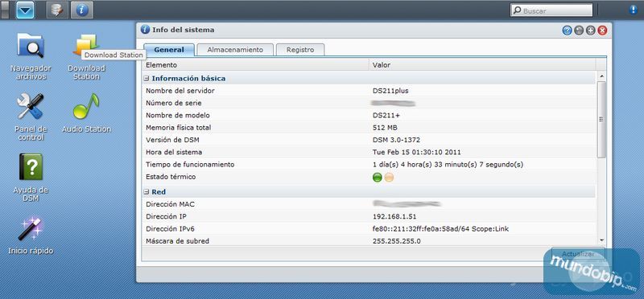
Task: Click the green thermal status indicator
Action: pyautogui.click(x=377, y=178)
